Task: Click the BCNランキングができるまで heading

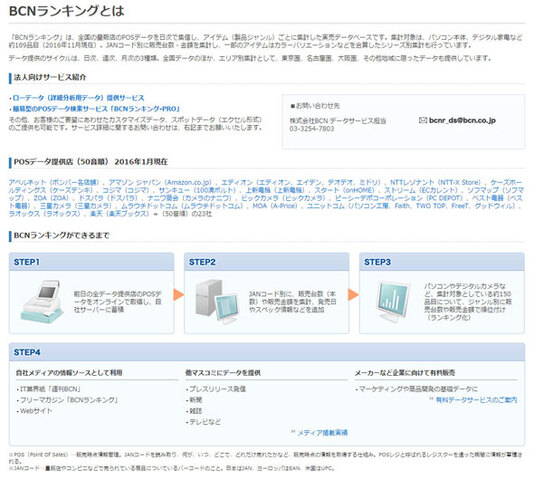Action: pyautogui.click(x=62, y=235)
